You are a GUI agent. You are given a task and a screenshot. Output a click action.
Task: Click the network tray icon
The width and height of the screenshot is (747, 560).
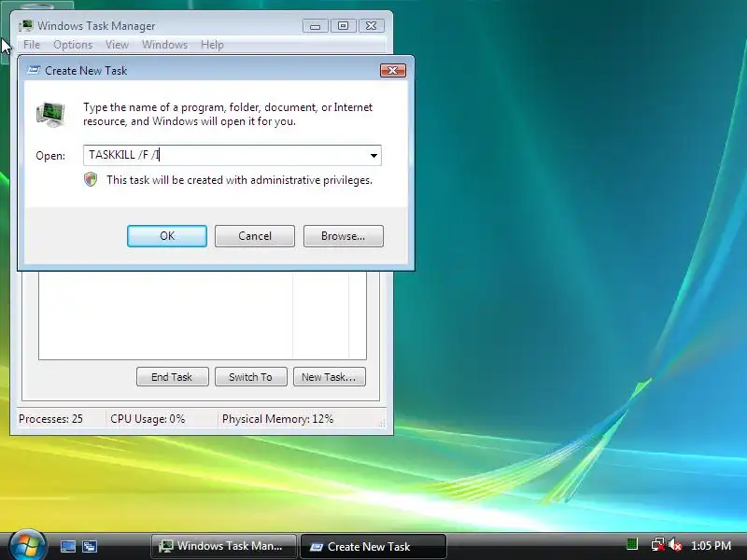tap(658, 544)
